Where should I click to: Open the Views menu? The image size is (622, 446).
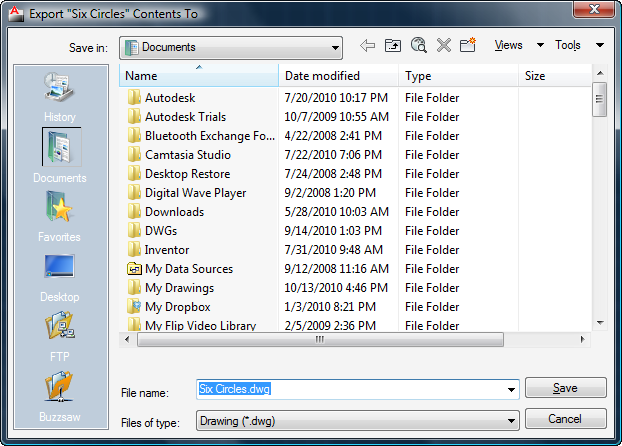point(519,46)
